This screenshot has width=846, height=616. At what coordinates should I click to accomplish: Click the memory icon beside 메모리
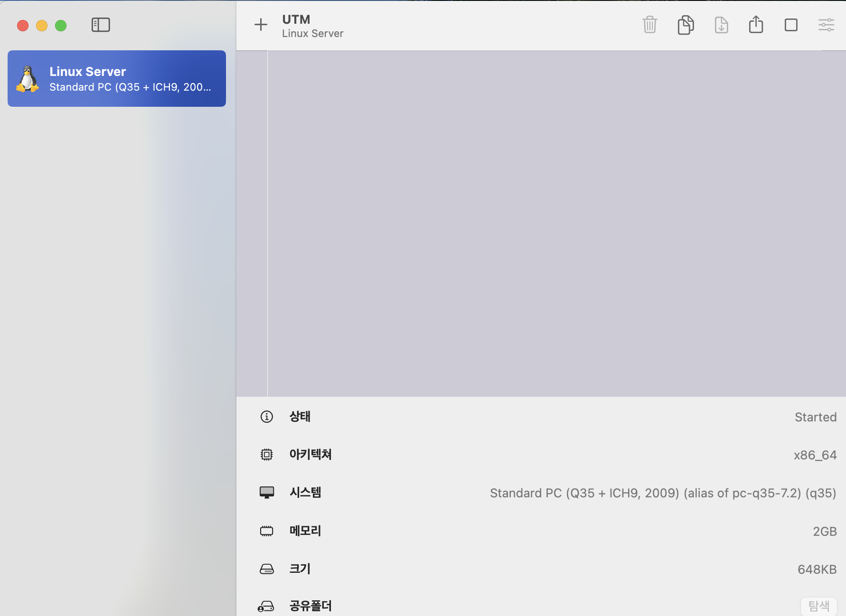pyautogui.click(x=267, y=531)
